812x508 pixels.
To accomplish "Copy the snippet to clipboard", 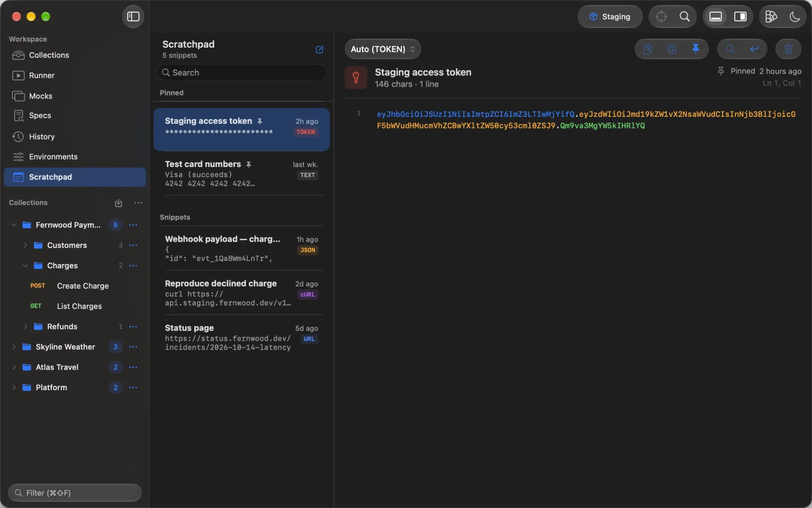I will pyautogui.click(x=647, y=49).
